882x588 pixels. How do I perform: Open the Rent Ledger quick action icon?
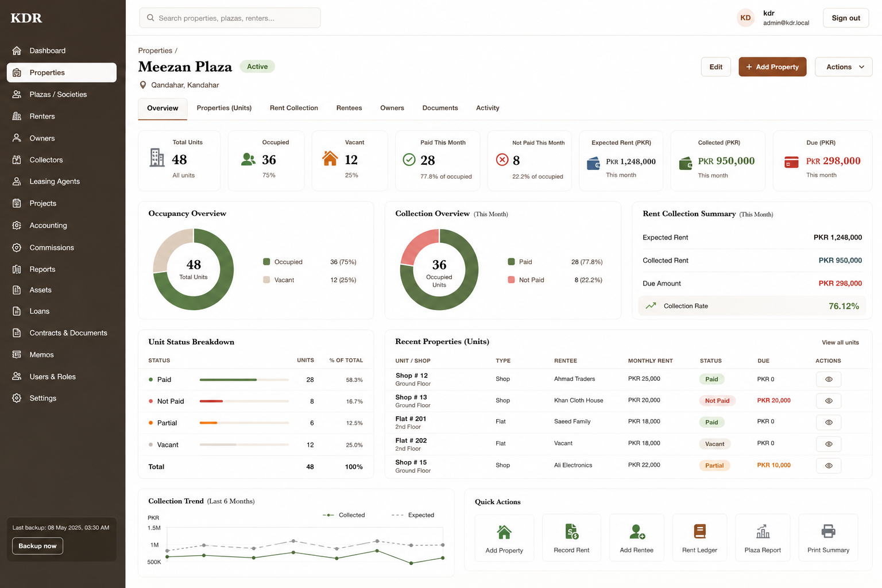point(699,532)
